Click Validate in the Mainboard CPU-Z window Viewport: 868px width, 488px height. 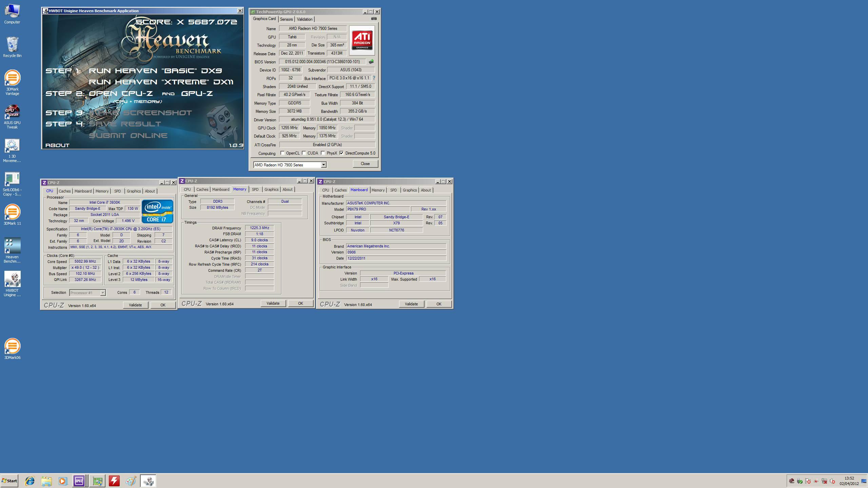(x=411, y=304)
